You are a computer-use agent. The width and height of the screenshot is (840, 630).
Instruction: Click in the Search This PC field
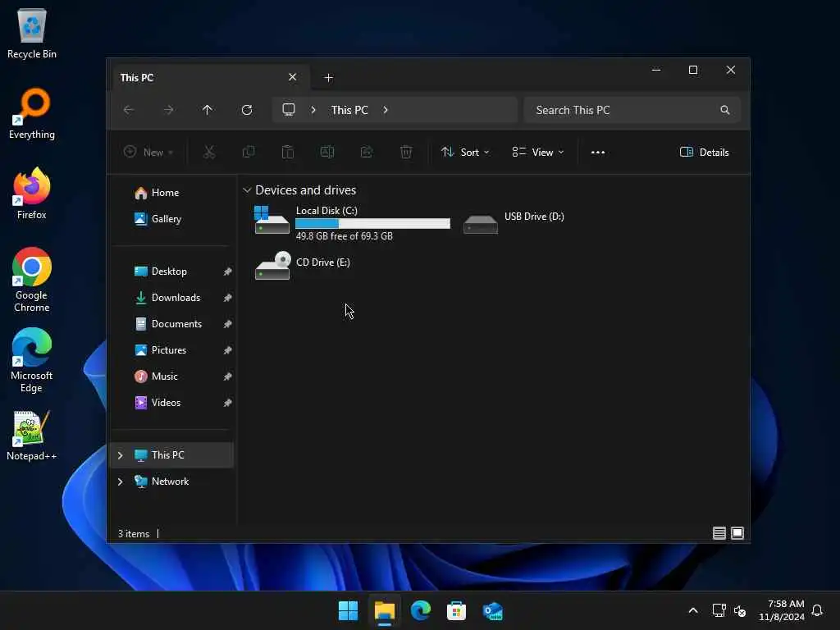(x=632, y=110)
